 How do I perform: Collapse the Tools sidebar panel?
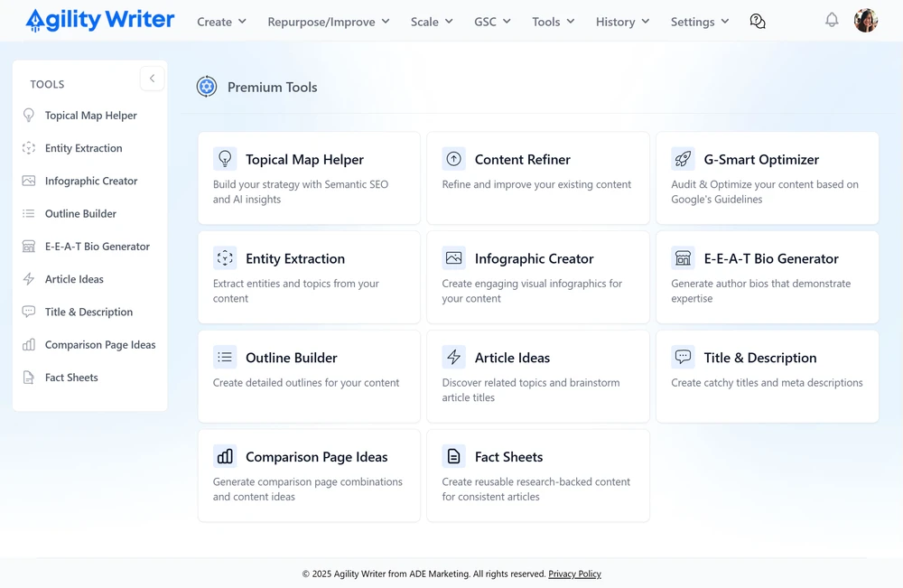coord(152,79)
